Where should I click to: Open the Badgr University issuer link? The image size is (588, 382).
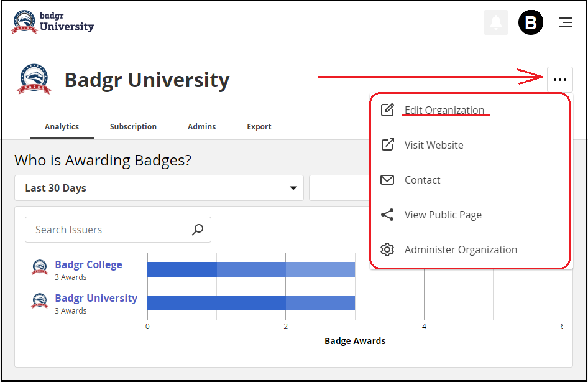(x=96, y=298)
